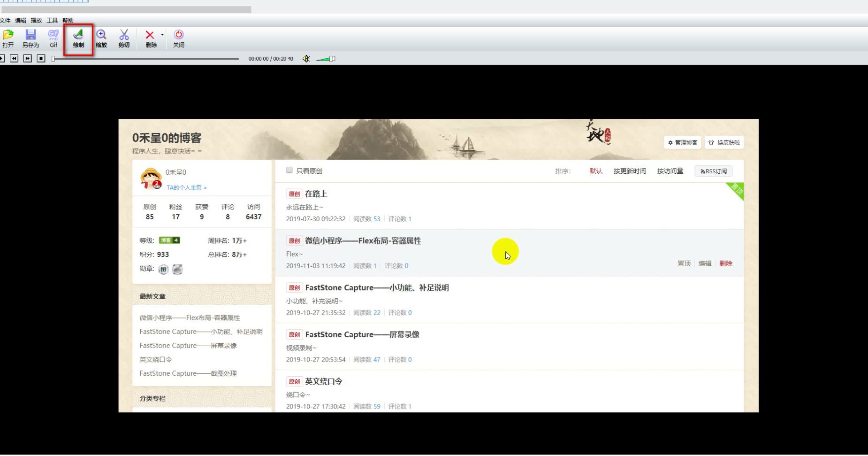Open post FastStone Capture——屏幕录像 in main list
Image resolution: width=868 pixels, height=456 pixels.
click(x=362, y=334)
